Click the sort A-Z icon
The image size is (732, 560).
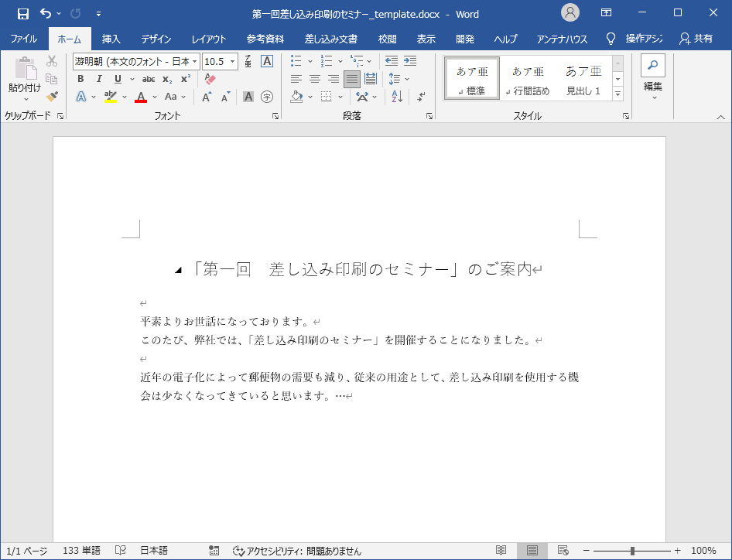(x=397, y=97)
